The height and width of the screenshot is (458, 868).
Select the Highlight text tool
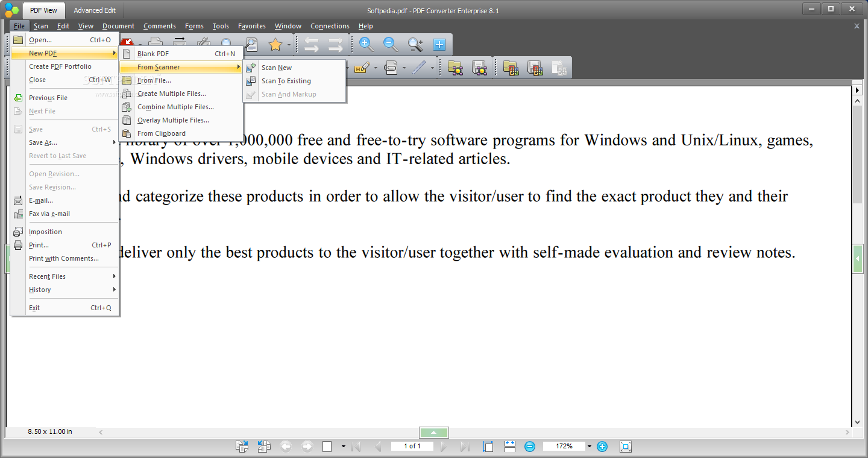click(362, 68)
